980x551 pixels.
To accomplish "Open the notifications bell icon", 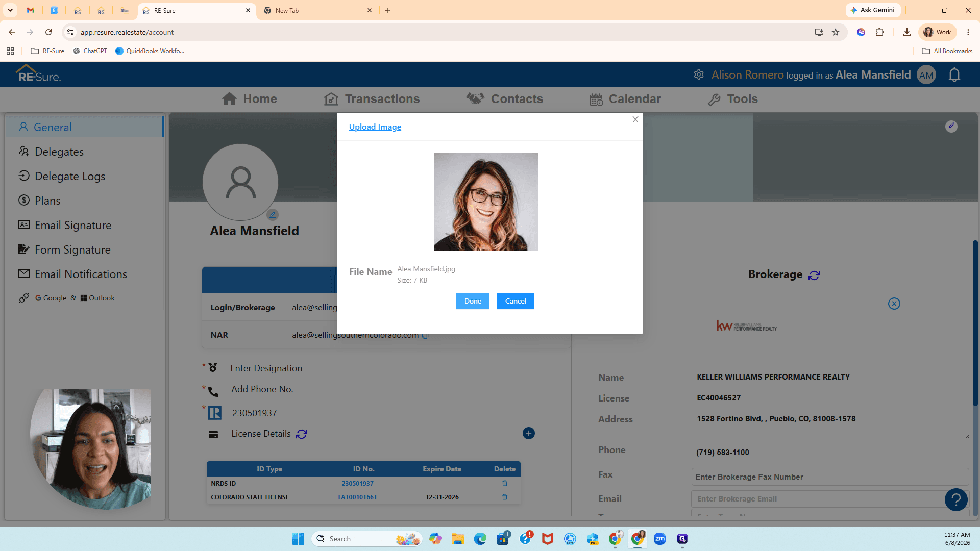I will (x=954, y=75).
